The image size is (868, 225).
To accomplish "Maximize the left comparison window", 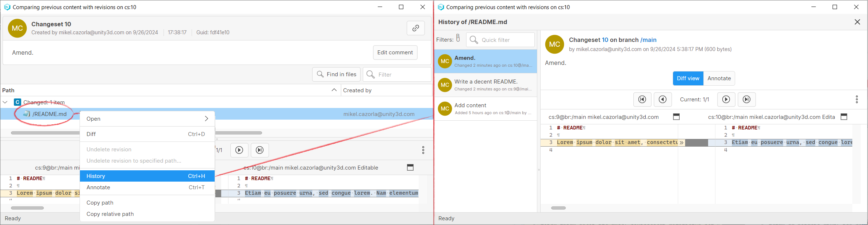I will [x=401, y=7].
